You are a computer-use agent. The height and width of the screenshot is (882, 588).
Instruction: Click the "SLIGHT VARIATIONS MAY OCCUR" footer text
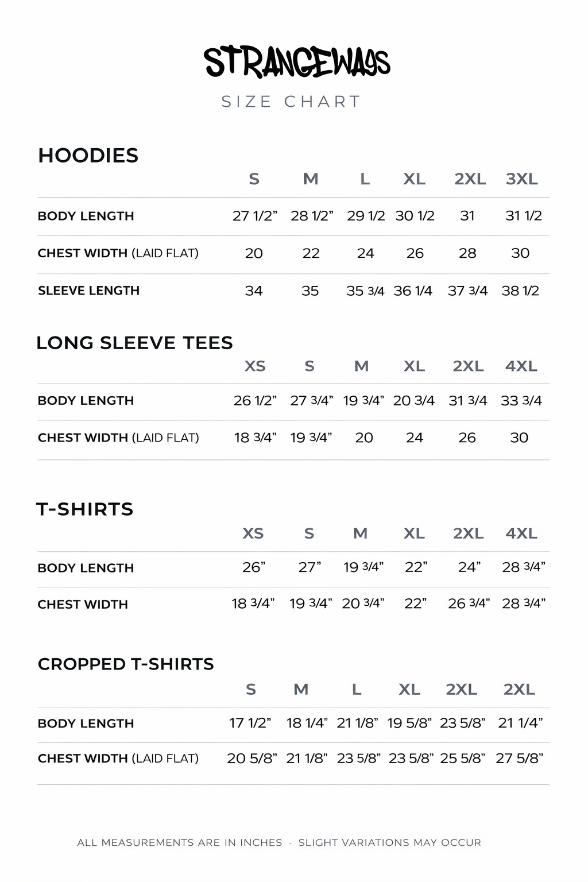pyautogui.click(x=390, y=843)
